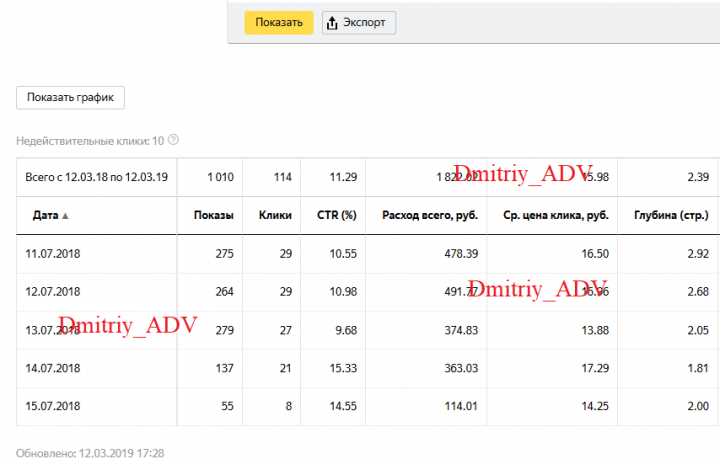Click spend value 374.83
Screen dimensions: 720x459
coord(461,330)
